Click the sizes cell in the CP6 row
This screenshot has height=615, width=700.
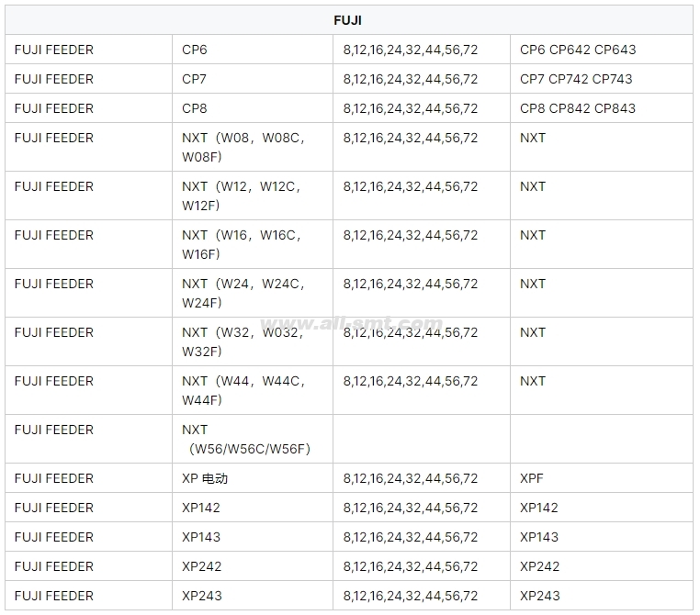pos(422,50)
